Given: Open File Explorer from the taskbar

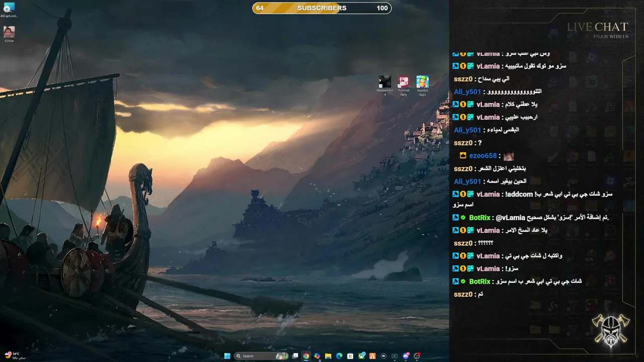Looking at the screenshot, I should [328, 356].
